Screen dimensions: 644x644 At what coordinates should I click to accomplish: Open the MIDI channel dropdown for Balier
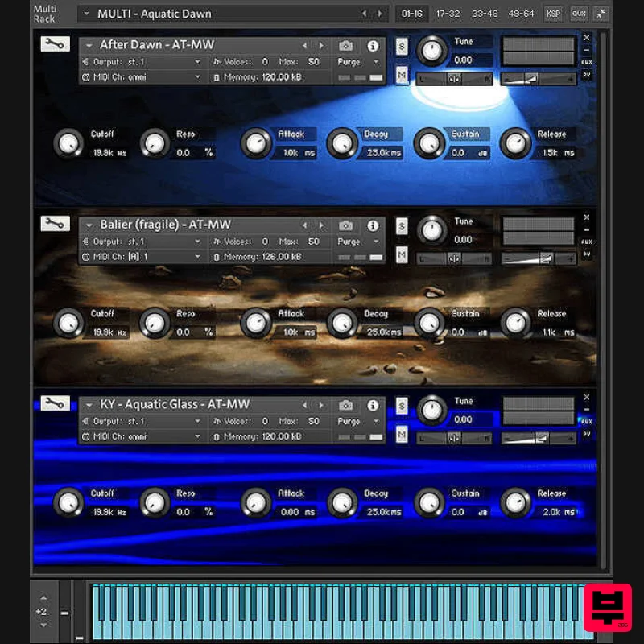click(x=143, y=256)
